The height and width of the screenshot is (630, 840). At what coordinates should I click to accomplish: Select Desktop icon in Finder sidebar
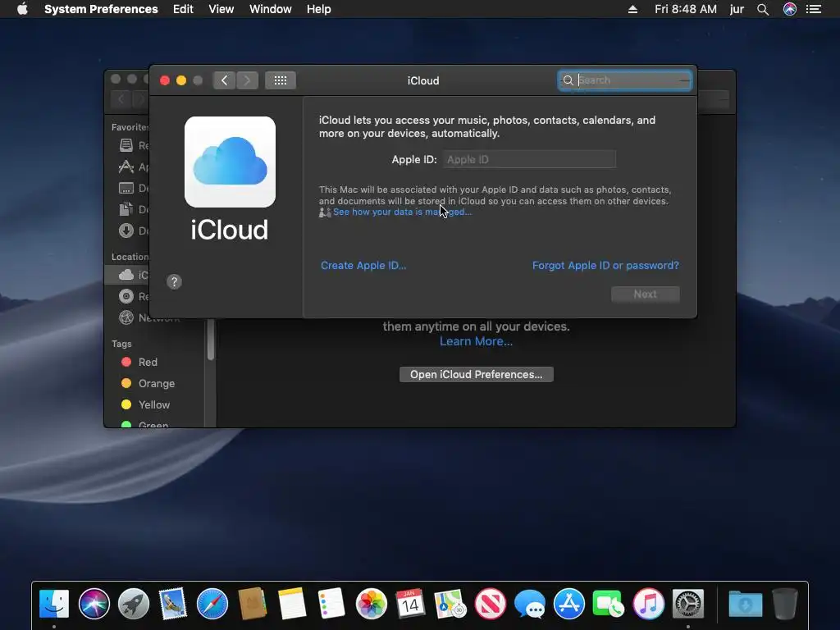(126, 188)
